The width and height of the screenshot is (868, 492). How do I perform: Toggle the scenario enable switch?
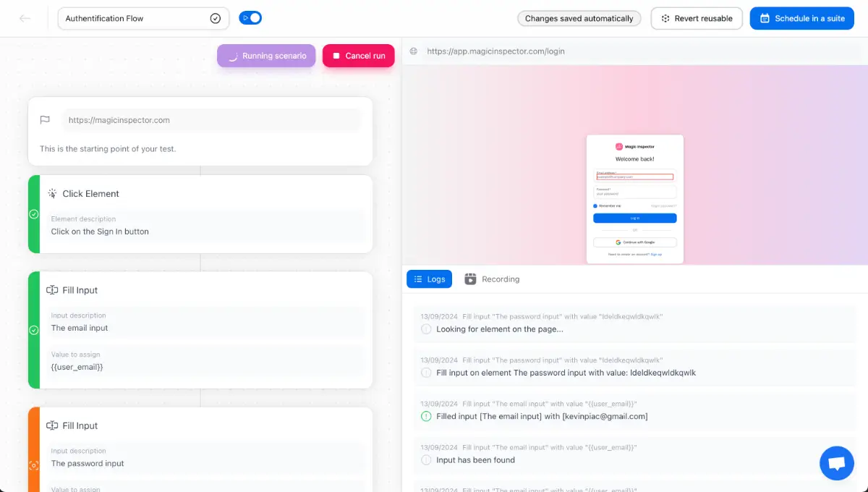point(250,17)
